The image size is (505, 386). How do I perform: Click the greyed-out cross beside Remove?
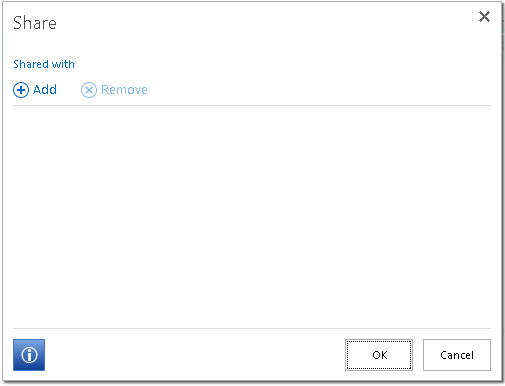[x=89, y=90]
